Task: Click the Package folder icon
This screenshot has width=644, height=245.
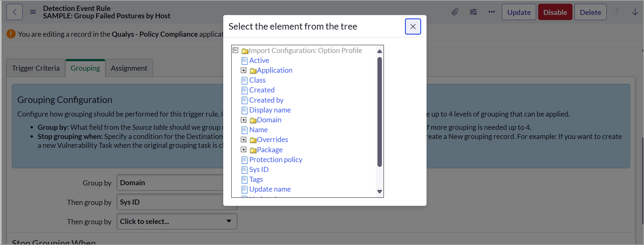Action: point(253,150)
